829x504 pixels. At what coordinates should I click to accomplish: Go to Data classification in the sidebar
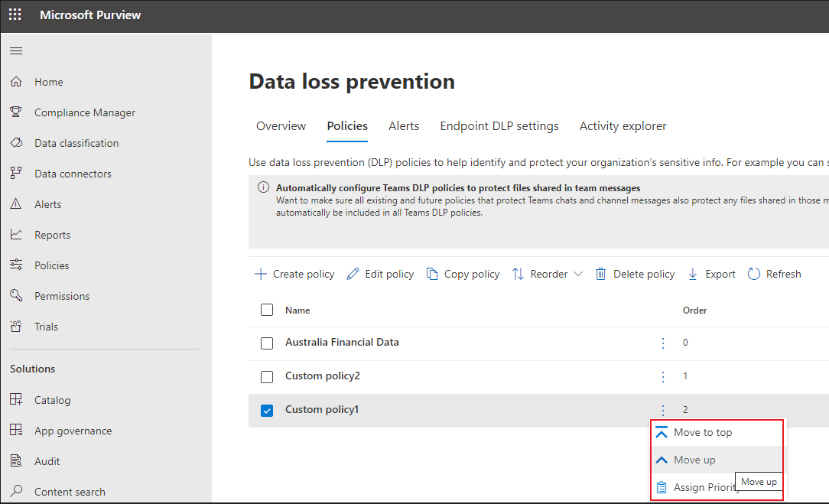point(76,142)
